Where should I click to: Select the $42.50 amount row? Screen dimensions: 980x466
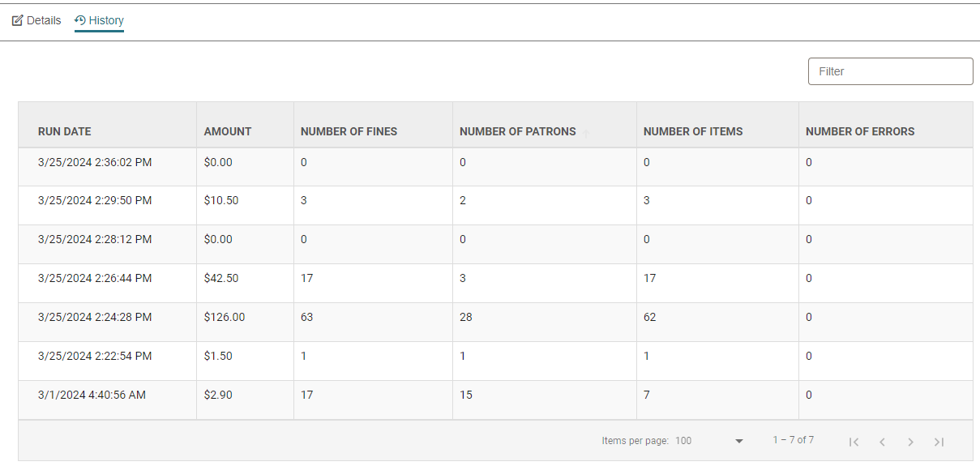coord(495,279)
